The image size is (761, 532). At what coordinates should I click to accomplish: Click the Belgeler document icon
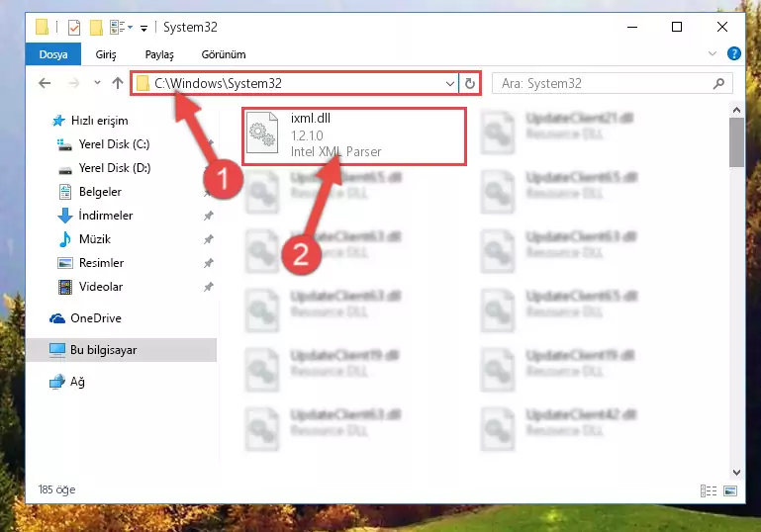click(65, 192)
